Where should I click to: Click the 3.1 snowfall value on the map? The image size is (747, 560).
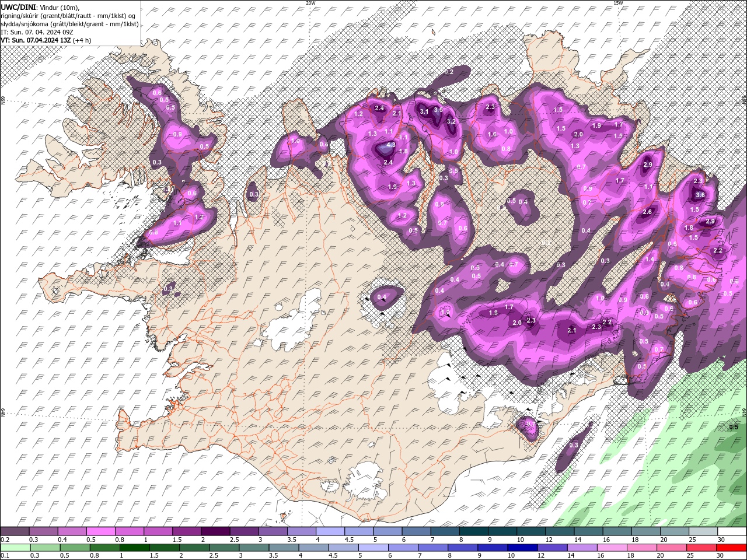pyautogui.click(x=424, y=111)
